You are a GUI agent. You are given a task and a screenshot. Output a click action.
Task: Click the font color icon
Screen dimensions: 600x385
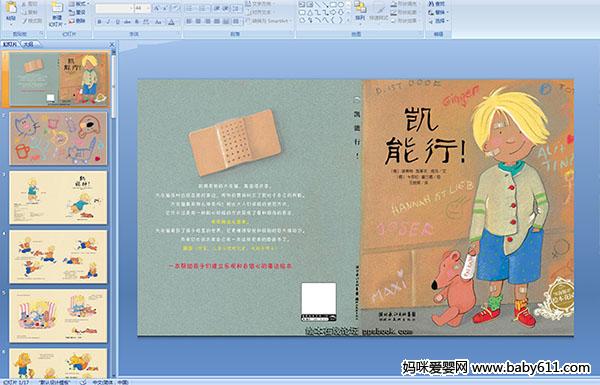(x=171, y=22)
